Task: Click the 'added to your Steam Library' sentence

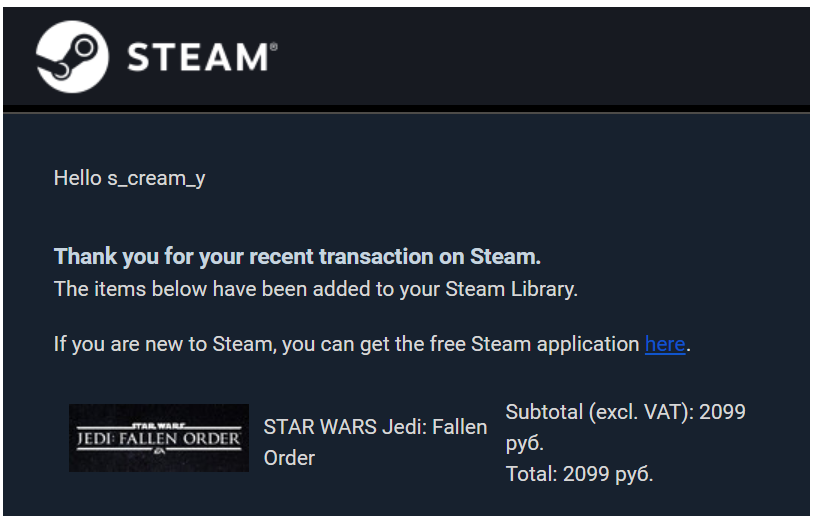Action: coord(315,290)
